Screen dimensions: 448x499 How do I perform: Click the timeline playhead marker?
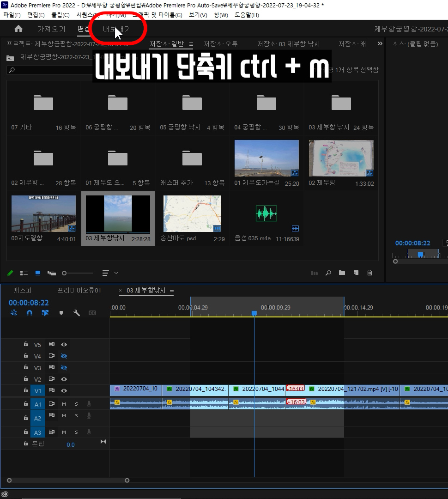click(x=254, y=313)
